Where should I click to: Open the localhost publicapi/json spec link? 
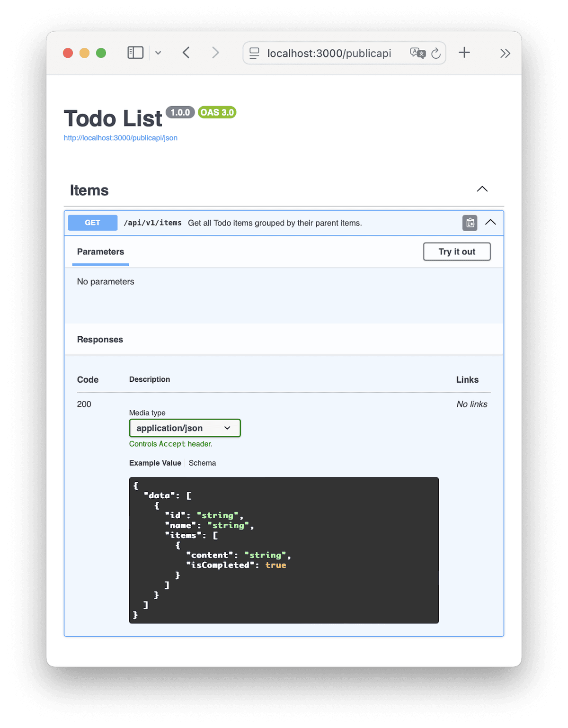(x=120, y=138)
